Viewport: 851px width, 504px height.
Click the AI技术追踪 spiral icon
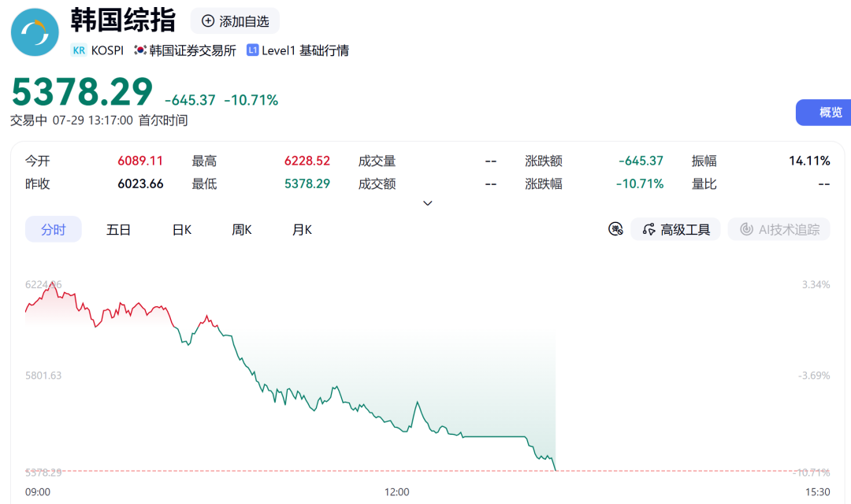pyautogui.click(x=747, y=229)
